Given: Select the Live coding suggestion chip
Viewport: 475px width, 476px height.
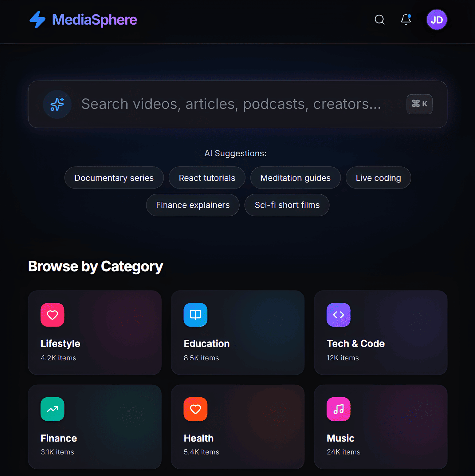Looking at the screenshot, I should (x=378, y=178).
